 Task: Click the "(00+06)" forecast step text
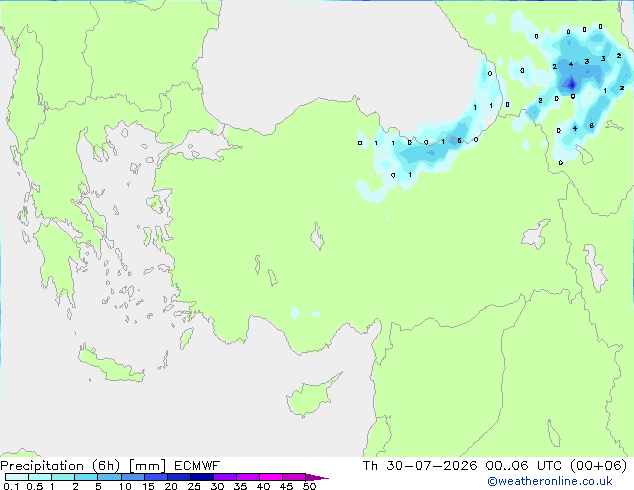pos(598,466)
